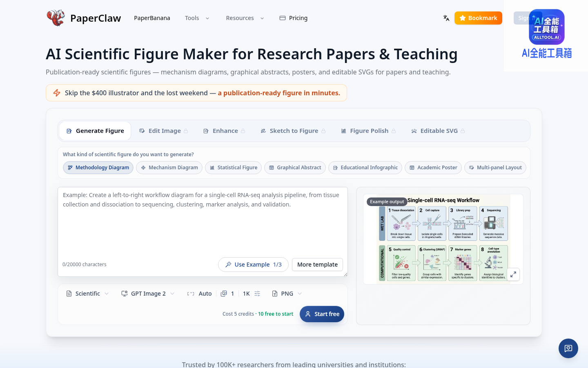Screen dimensions: 588x368
Task: Open the chat support bubble icon
Action: pyautogui.click(x=568, y=348)
